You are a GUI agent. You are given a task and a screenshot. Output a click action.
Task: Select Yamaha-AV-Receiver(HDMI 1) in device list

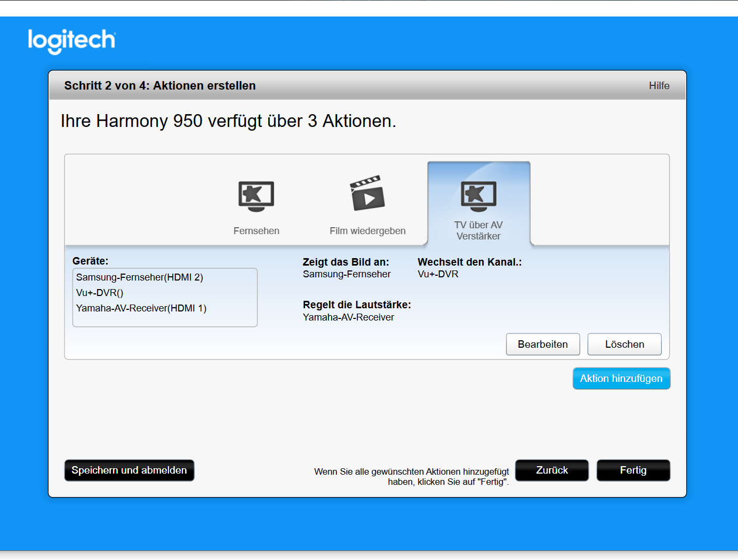(141, 308)
